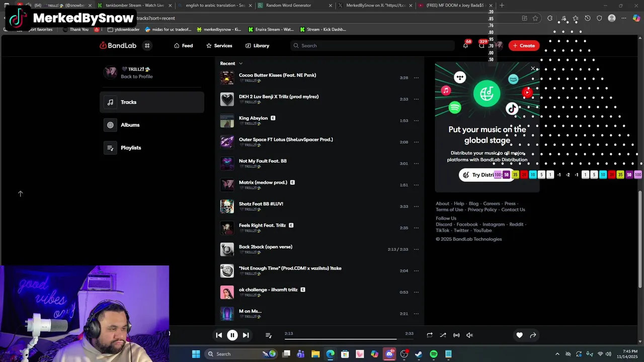Screen dimensions: 644x362
Task: Play Cocoa Butter Kisses cover thumbnail
Action: [x=227, y=78]
